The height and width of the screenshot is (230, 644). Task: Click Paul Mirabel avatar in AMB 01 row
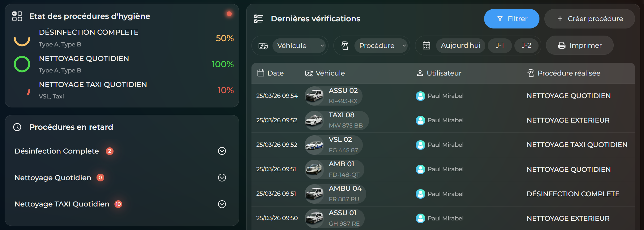click(x=420, y=169)
